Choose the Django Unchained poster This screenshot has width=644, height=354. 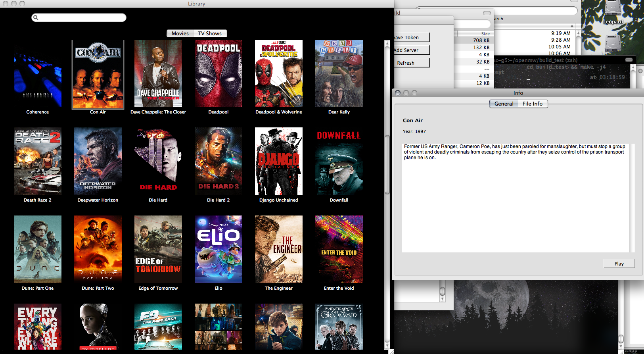point(279,161)
